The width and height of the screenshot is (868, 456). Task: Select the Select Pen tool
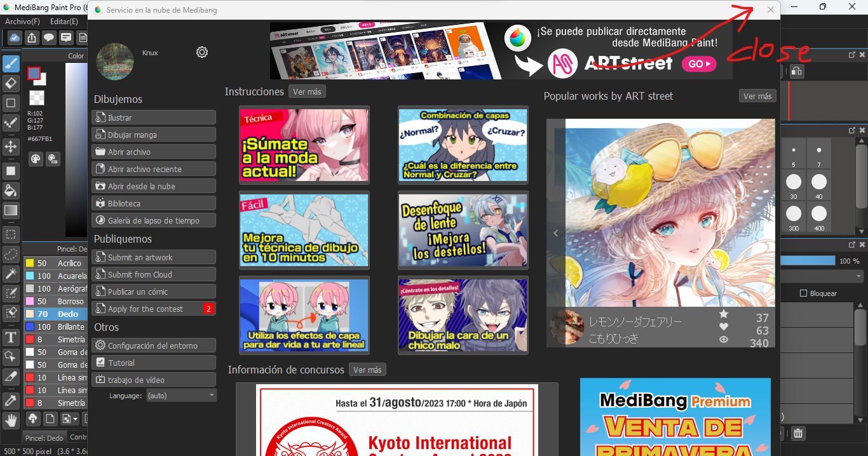11,293
